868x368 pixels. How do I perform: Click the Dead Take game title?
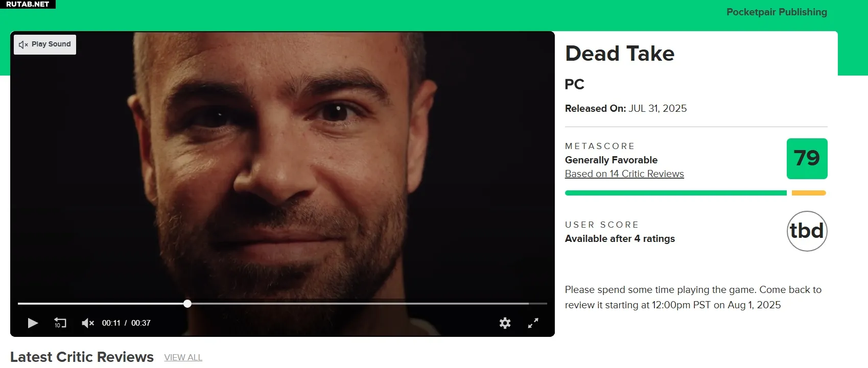[x=620, y=54]
